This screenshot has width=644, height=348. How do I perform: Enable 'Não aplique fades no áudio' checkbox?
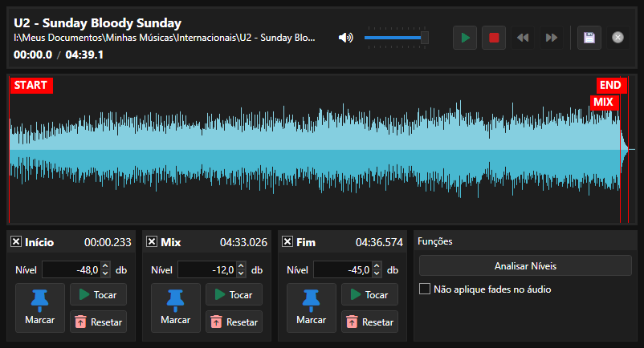click(425, 289)
